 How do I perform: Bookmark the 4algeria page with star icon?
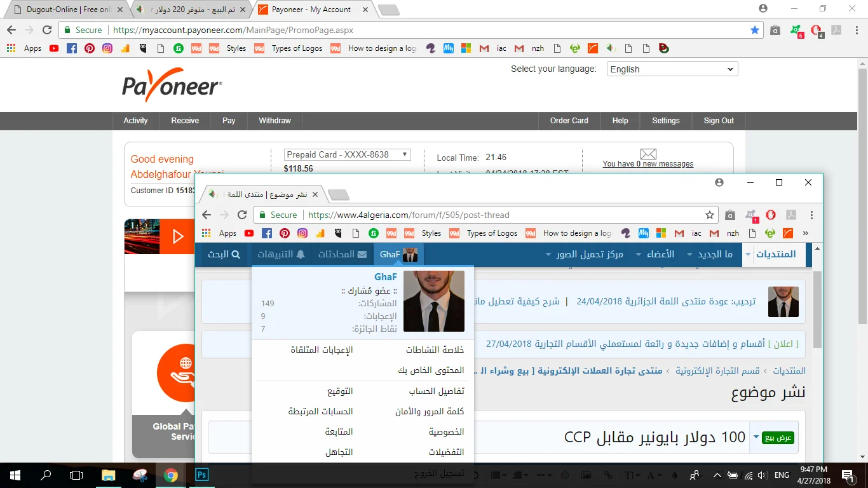pyautogui.click(x=710, y=215)
